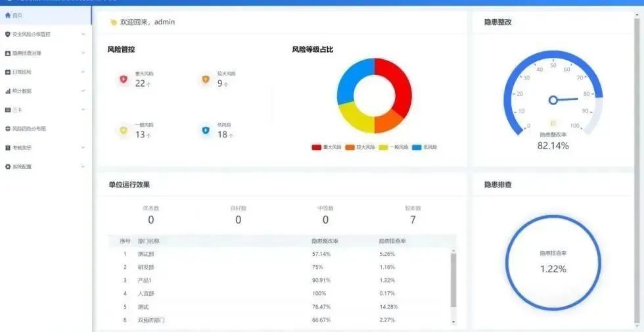Click the 风险四色分布图 globe icon in sidebar
The height and width of the screenshot is (332, 644).
(x=8, y=129)
